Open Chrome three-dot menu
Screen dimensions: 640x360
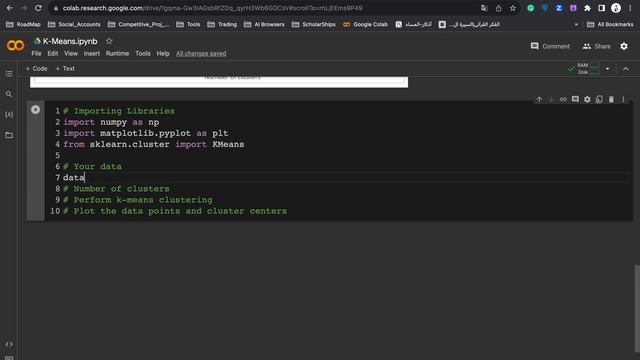click(x=630, y=8)
